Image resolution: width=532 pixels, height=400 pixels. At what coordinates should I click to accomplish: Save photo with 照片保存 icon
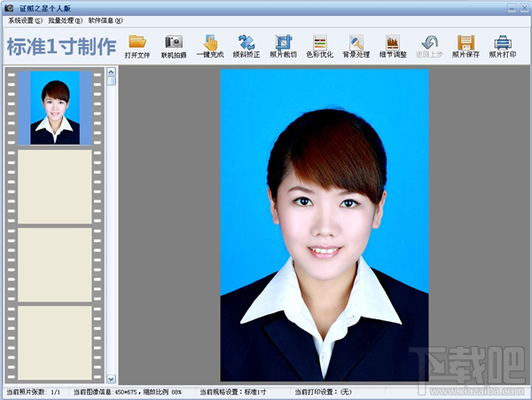tap(465, 46)
